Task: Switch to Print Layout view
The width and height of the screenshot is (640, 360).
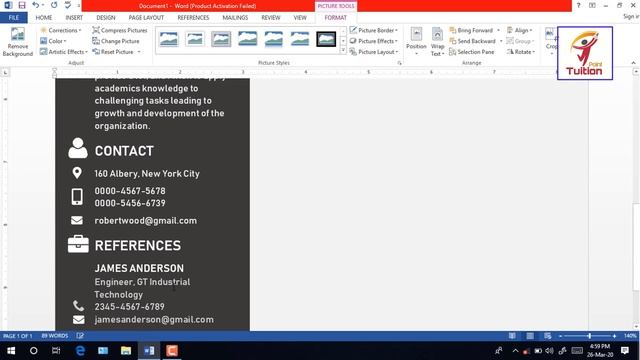Action: (x=530, y=336)
